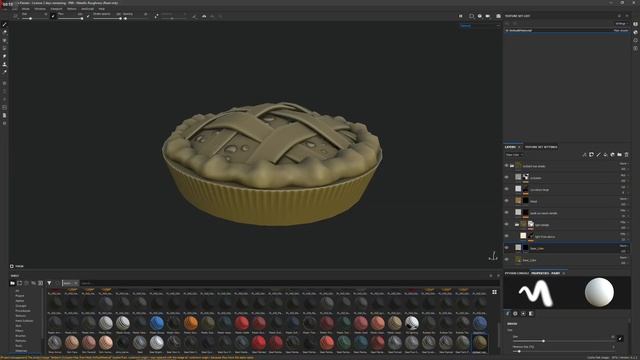Click the pause engine icon
The image size is (640, 360).
(x=461, y=16)
